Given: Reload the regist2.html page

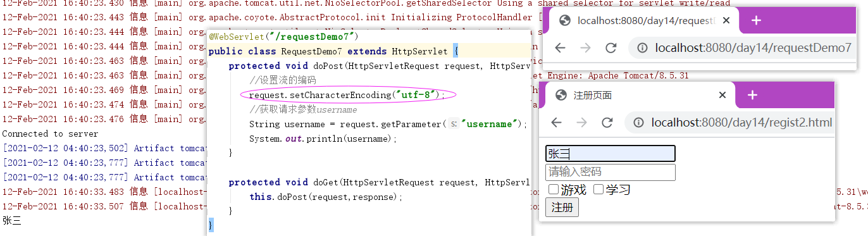Looking at the screenshot, I should [607, 123].
